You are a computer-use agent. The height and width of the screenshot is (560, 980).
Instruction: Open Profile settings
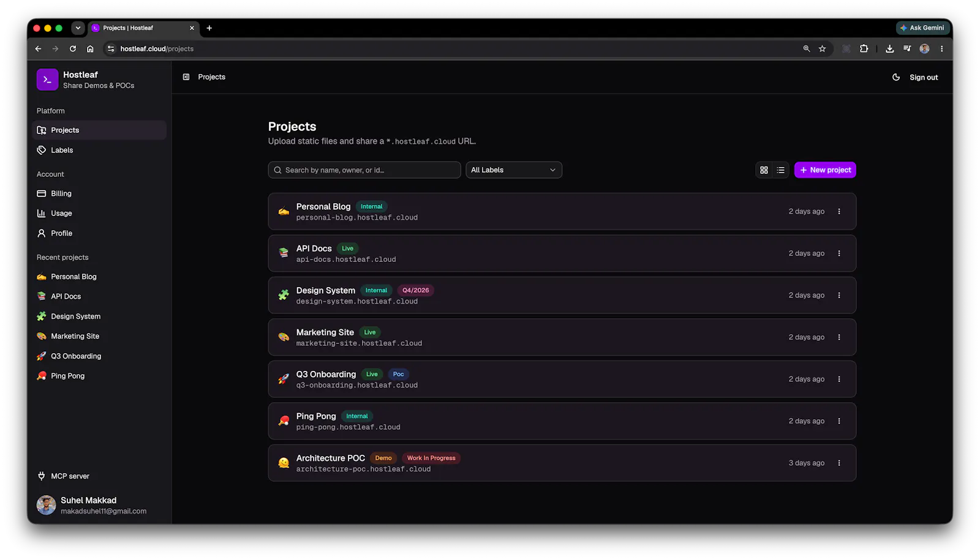[99, 233]
